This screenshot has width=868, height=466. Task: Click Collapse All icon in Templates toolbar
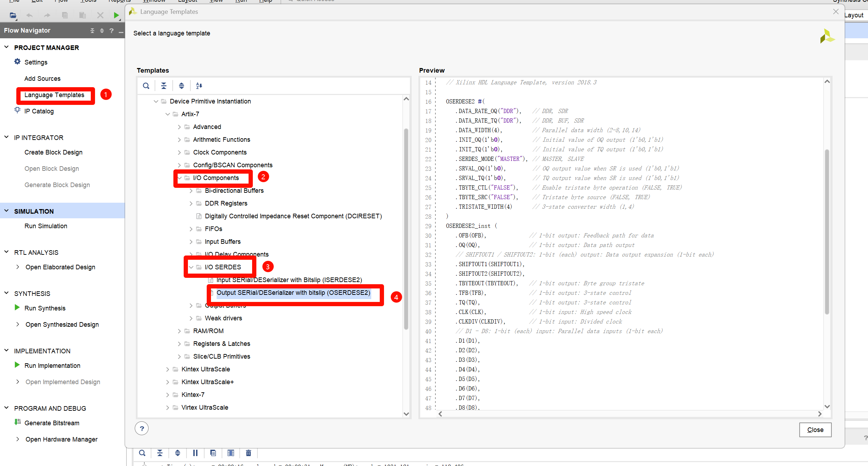[x=163, y=86]
